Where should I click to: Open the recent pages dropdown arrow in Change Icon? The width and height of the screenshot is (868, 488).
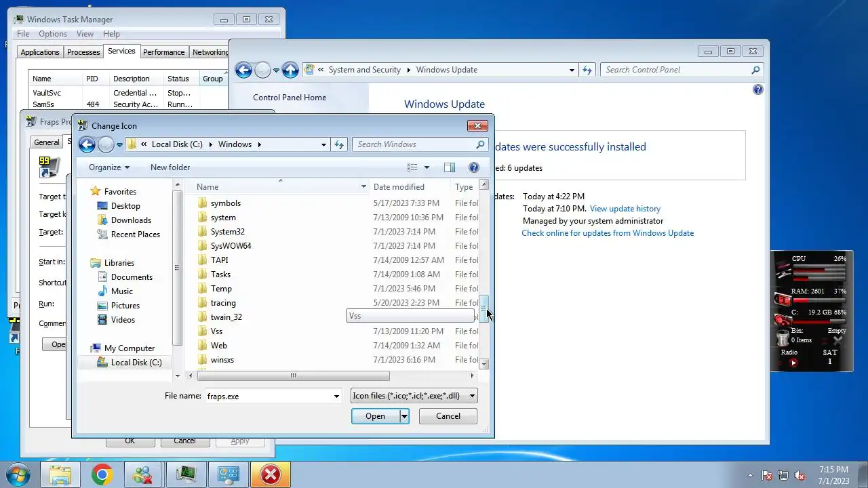pyautogui.click(x=119, y=144)
